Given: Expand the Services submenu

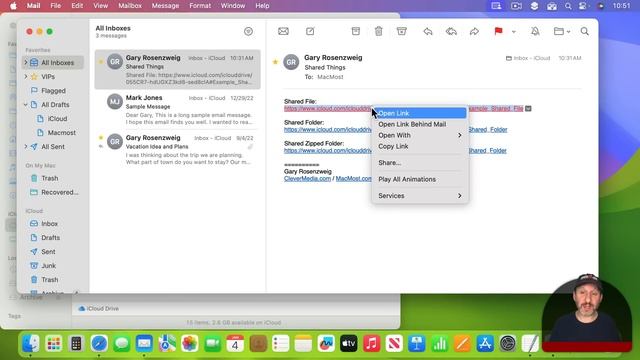Looking at the screenshot, I should [x=420, y=196].
